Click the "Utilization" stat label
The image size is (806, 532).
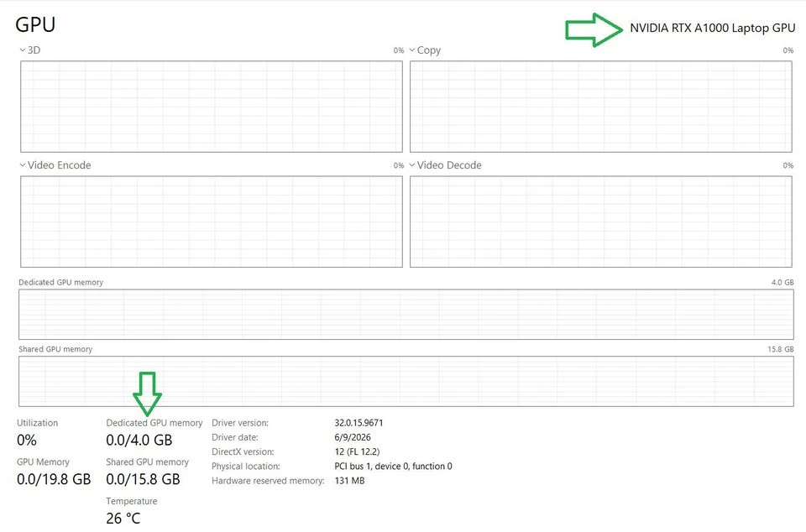38,423
